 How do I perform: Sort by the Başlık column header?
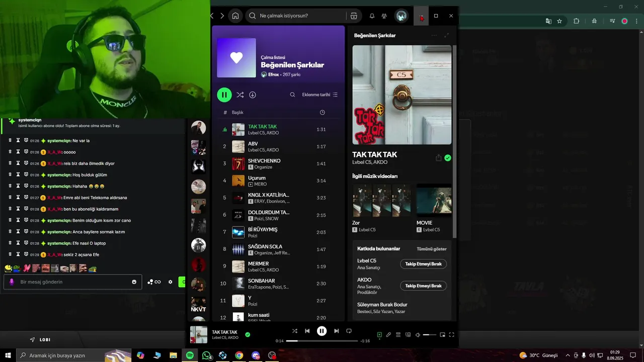coord(237,112)
